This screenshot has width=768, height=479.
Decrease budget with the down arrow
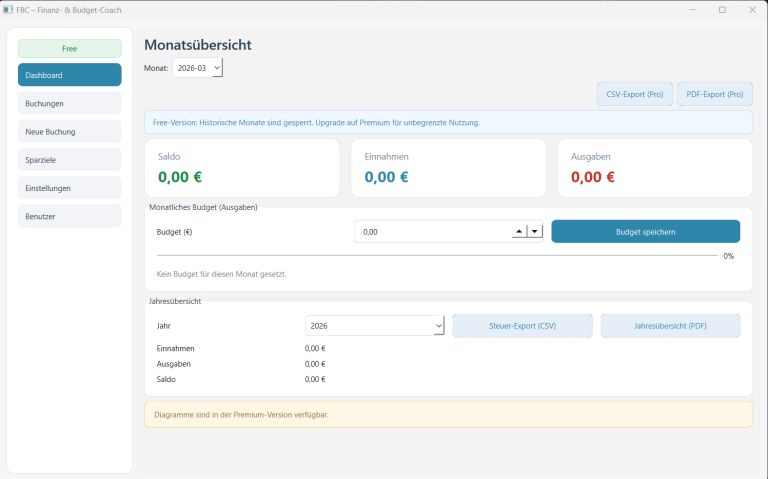(x=534, y=232)
